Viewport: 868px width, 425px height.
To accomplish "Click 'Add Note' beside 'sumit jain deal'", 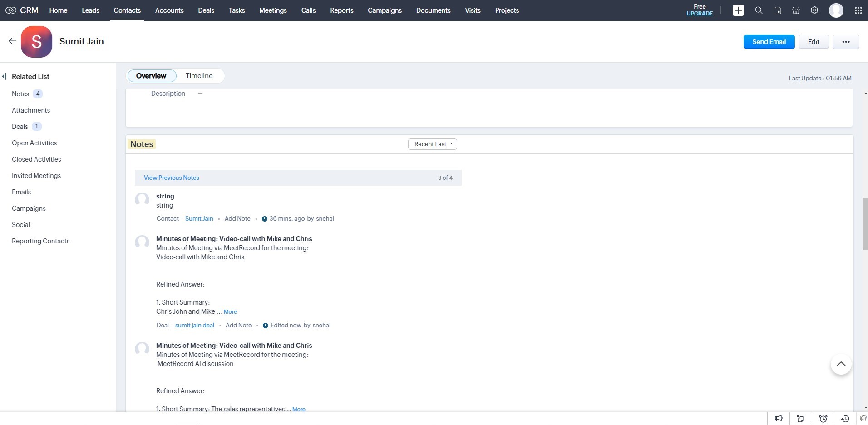I will coord(238,326).
